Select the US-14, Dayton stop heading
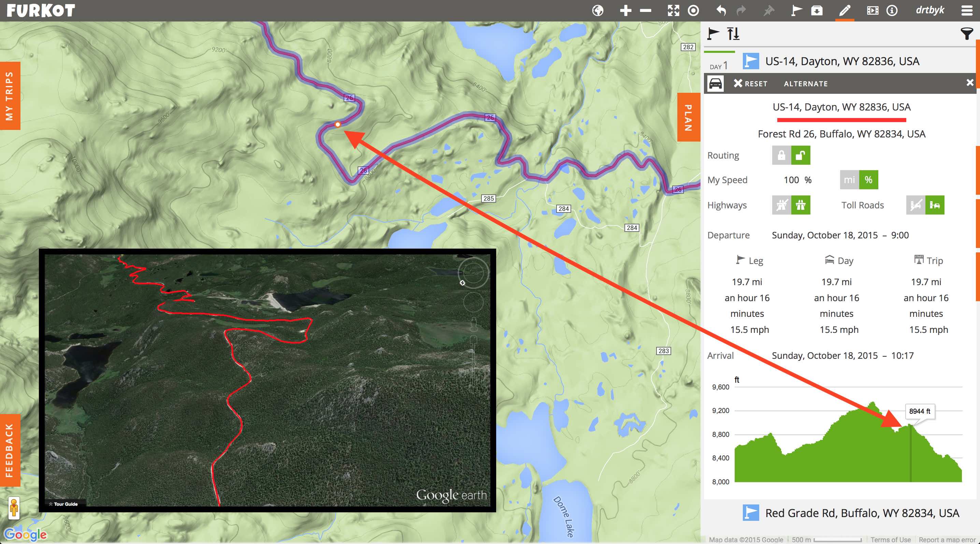Screen dimensions: 980x544 tap(842, 61)
